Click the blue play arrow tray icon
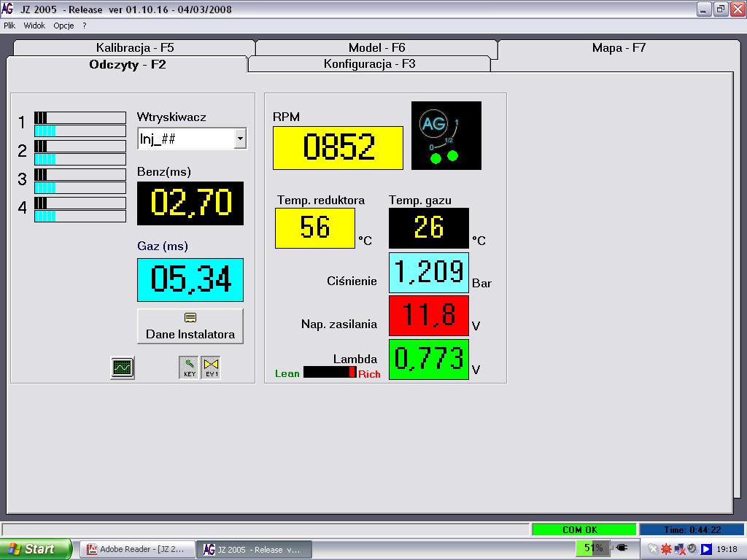Image resolution: width=747 pixels, height=560 pixels. pos(706,549)
